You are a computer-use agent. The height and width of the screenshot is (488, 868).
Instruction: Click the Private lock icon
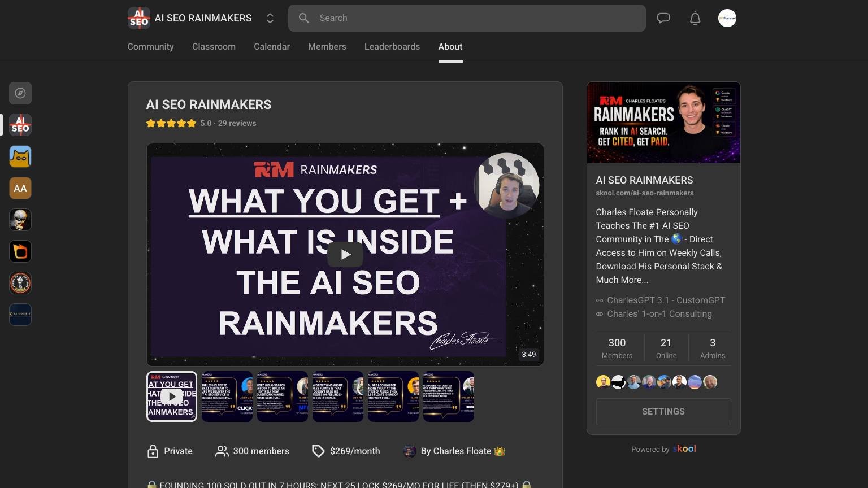coord(153,451)
